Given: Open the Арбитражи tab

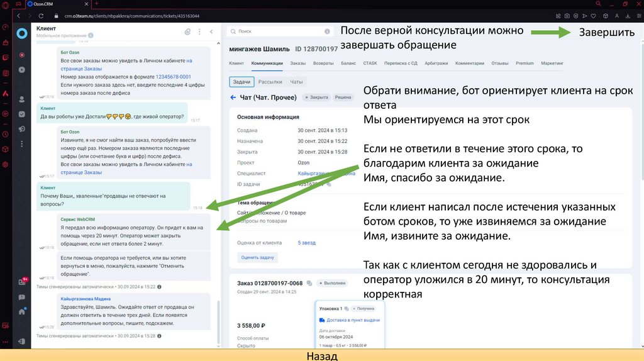Looking at the screenshot, I should tap(436, 64).
